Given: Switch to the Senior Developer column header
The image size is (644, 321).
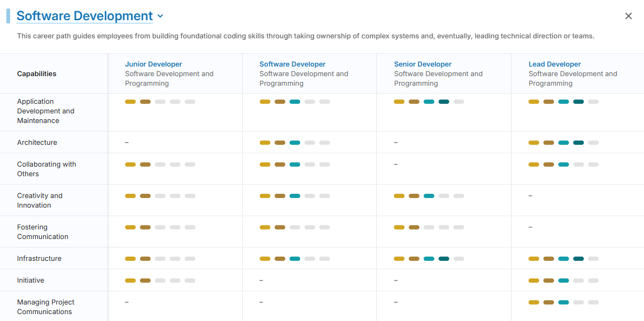Looking at the screenshot, I should [423, 64].
